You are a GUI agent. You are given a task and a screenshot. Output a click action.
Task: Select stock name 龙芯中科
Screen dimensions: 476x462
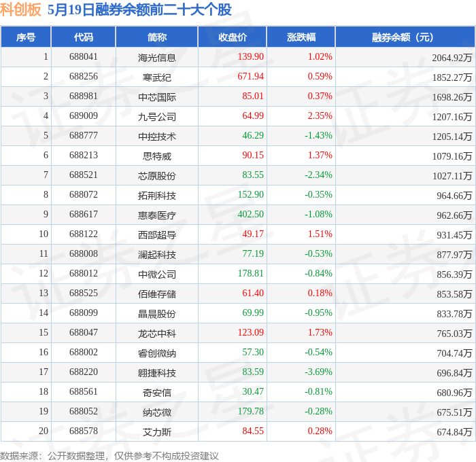point(157,334)
